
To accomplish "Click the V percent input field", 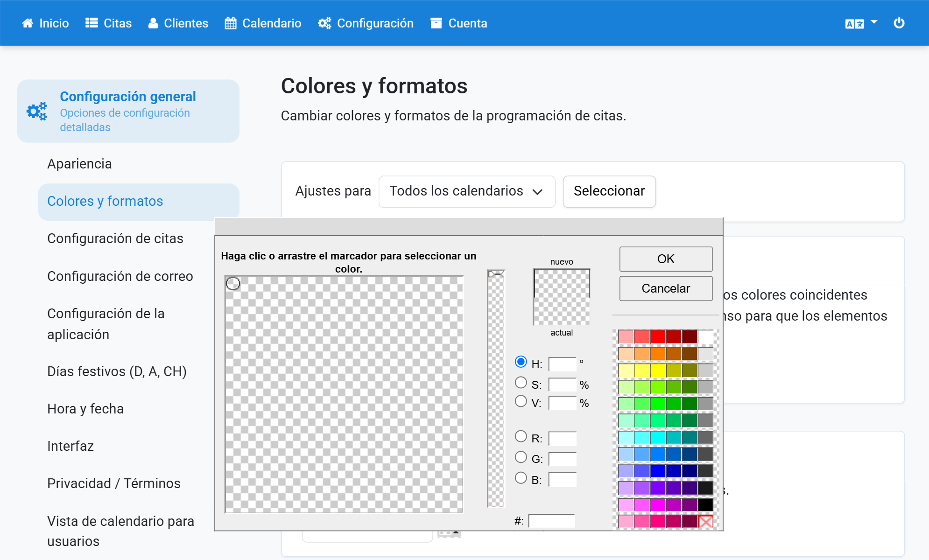I will 563,403.
